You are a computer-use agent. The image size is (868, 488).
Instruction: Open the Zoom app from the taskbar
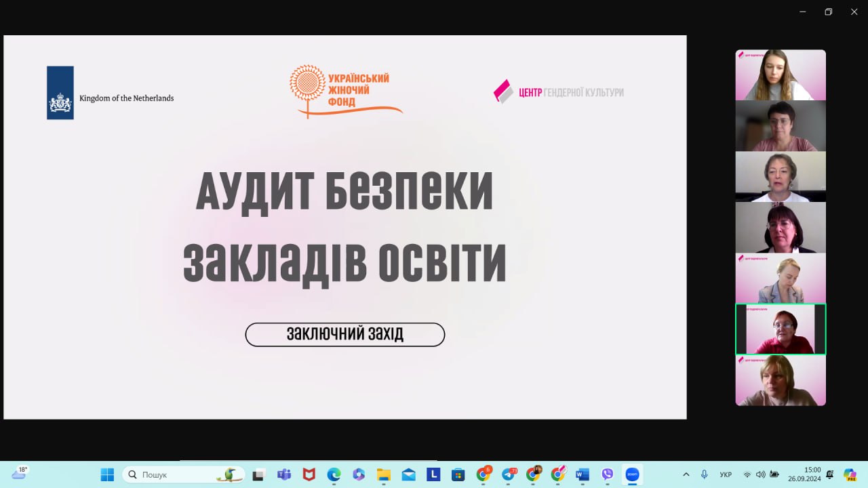coord(632,474)
